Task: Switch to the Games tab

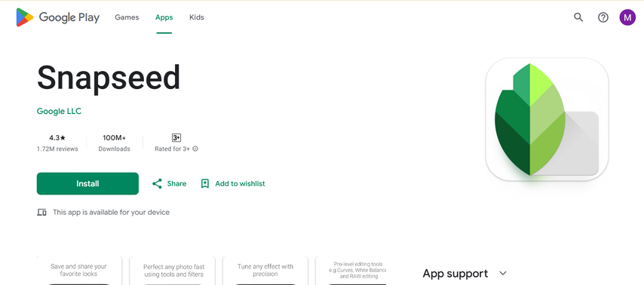Action: click(127, 17)
